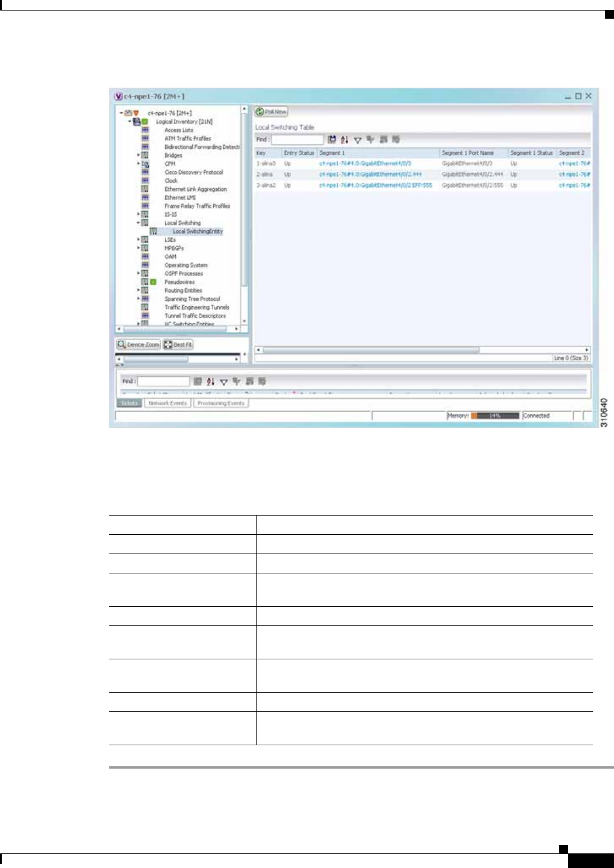This screenshot has width=614, height=868.
Task: Switch to the Provisioning Events tab
Action: pyautogui.click(x=221, y=403)
